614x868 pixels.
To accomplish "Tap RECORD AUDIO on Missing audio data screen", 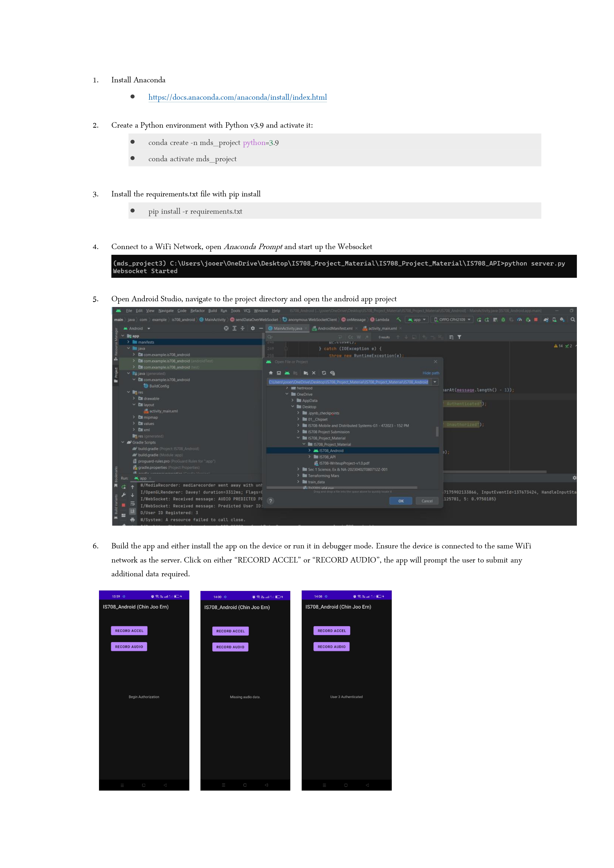I will (x=230, y=647).
